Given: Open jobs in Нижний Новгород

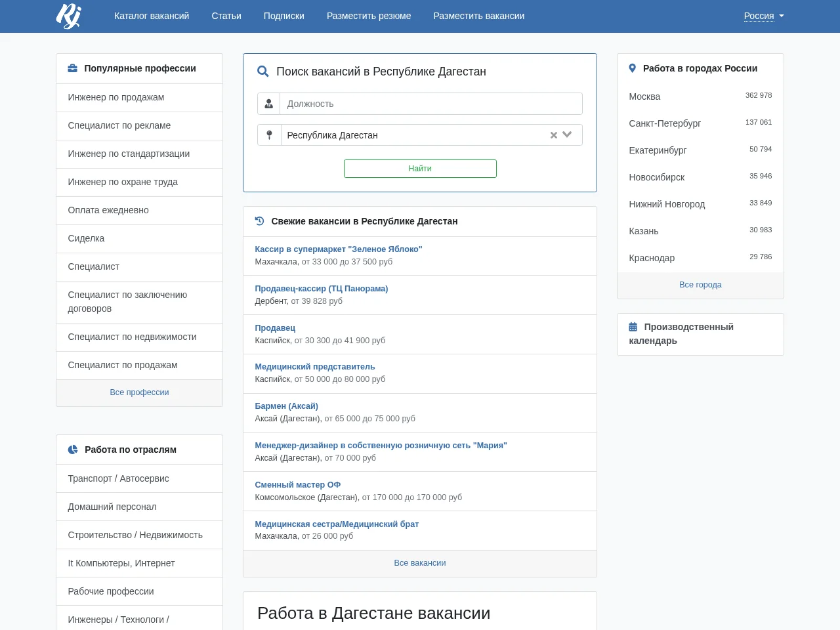Looking at the screenshot, I should click(667, 204).
